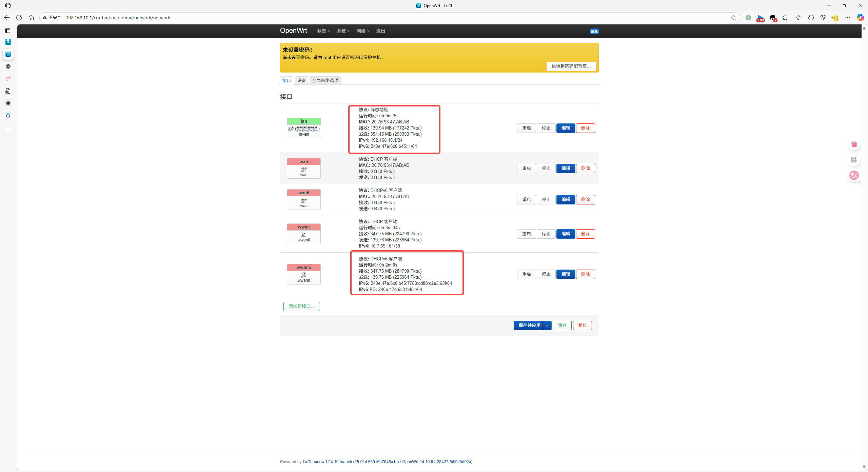Edit the lan interface
The width and height of the screenshot is (868, 472).
[x=566, y=128]
